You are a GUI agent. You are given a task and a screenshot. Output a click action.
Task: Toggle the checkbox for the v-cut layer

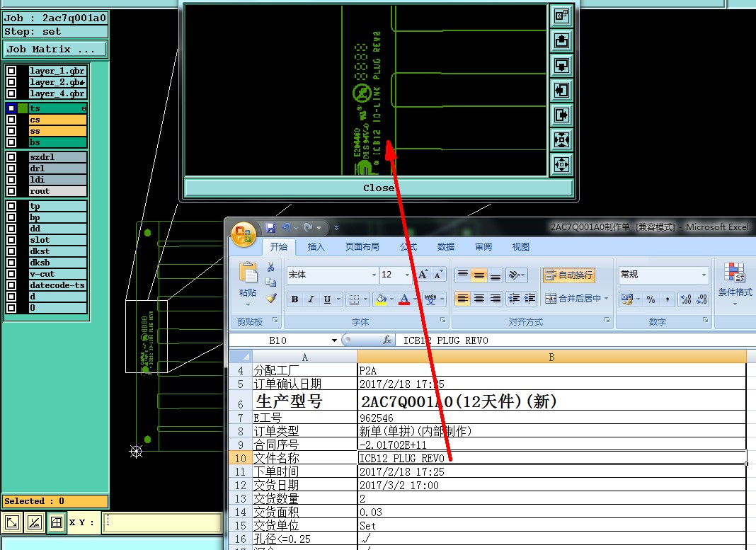click(x=11, y=274)
